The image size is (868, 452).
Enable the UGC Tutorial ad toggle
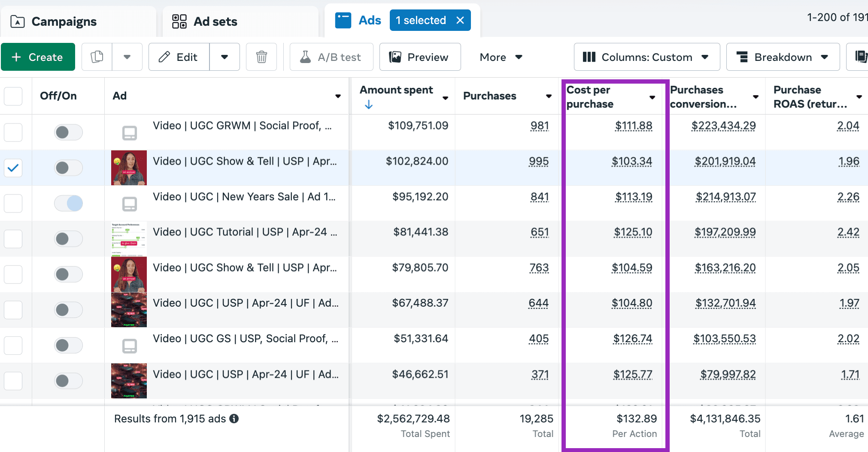click(x=68, y=239)
